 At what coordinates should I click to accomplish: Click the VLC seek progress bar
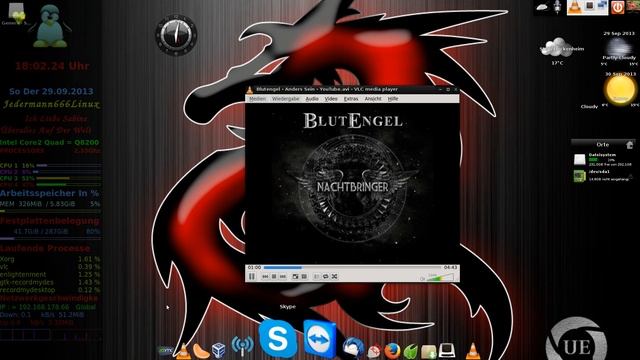[x=352, y=267]
